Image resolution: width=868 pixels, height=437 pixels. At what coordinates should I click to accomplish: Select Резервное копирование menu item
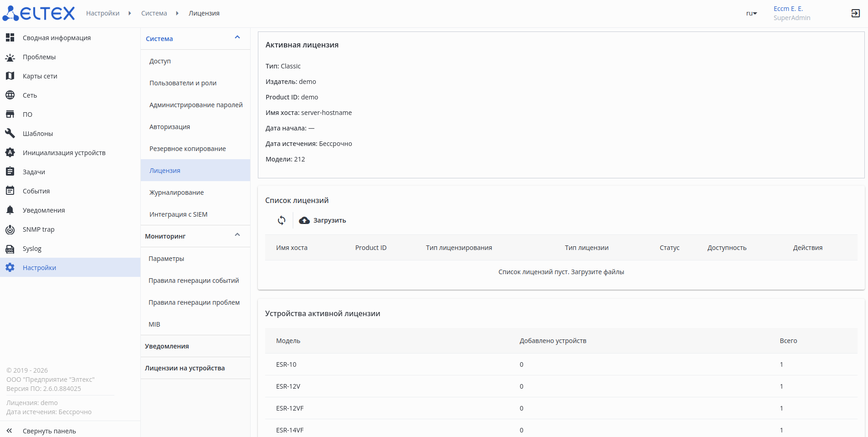[x=188, y=149]
